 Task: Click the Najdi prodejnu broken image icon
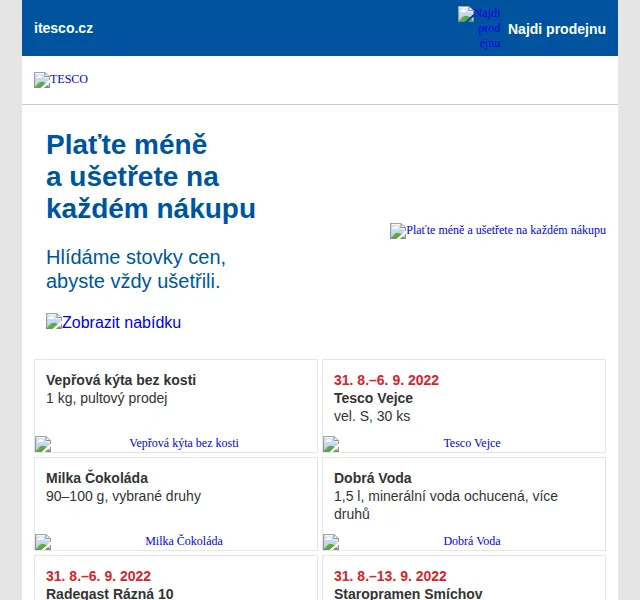pyautogui.click(x=479, y=28)
